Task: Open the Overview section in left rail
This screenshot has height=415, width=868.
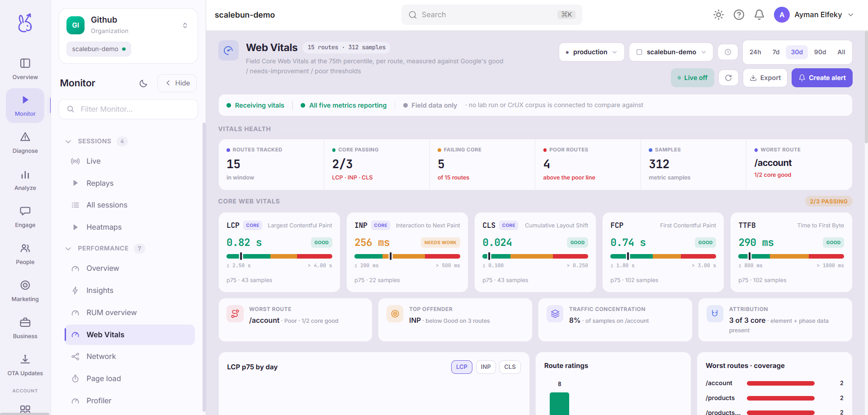Action: coord(25,69)
